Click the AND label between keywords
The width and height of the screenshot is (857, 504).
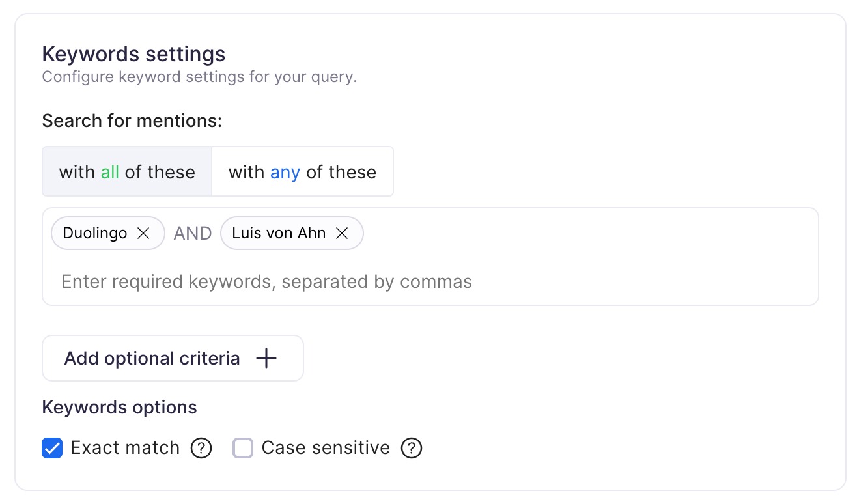point(192,233)
